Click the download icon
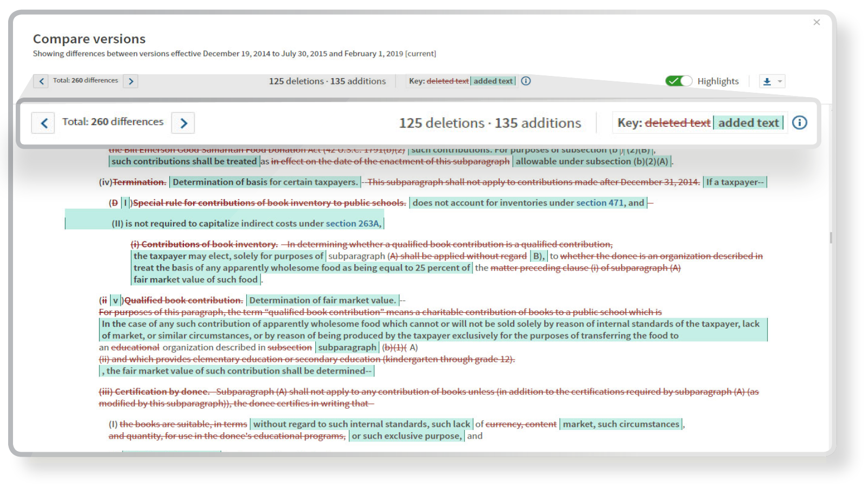The width and height of the screenshot is (868, 488). coord(767,81)
